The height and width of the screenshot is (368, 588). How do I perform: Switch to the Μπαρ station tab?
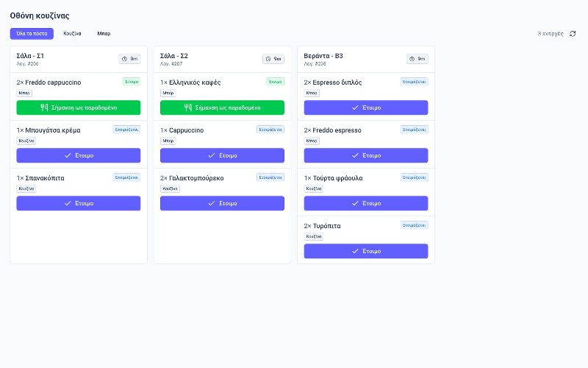click(x=104, y=33)
